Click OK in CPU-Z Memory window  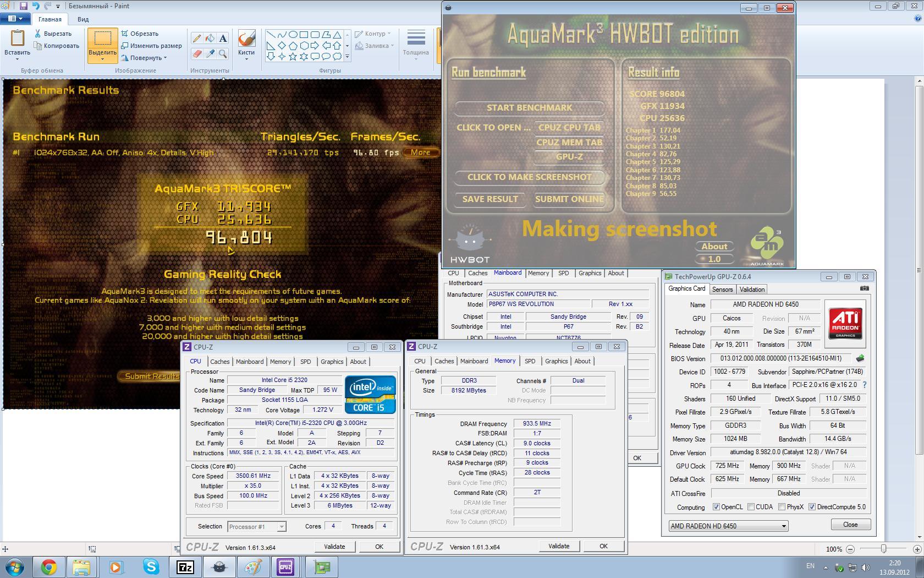(x=603, y=546)
